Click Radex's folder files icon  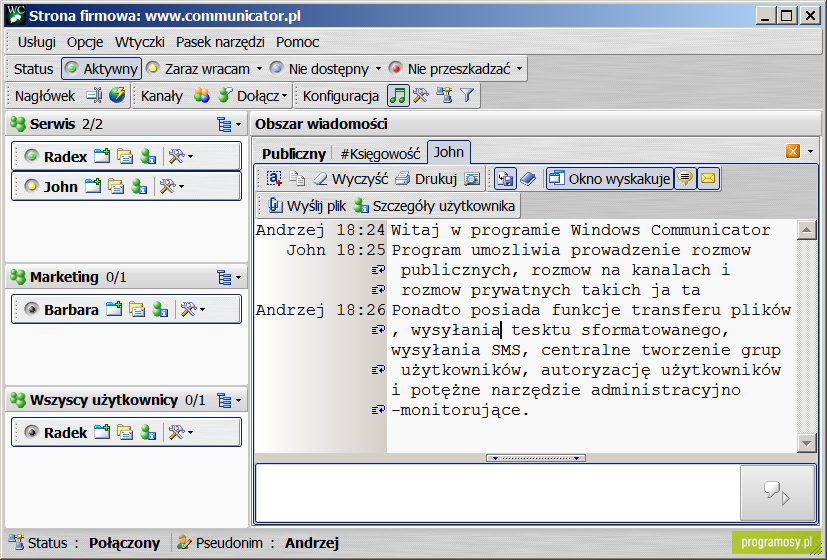(125, 156)
